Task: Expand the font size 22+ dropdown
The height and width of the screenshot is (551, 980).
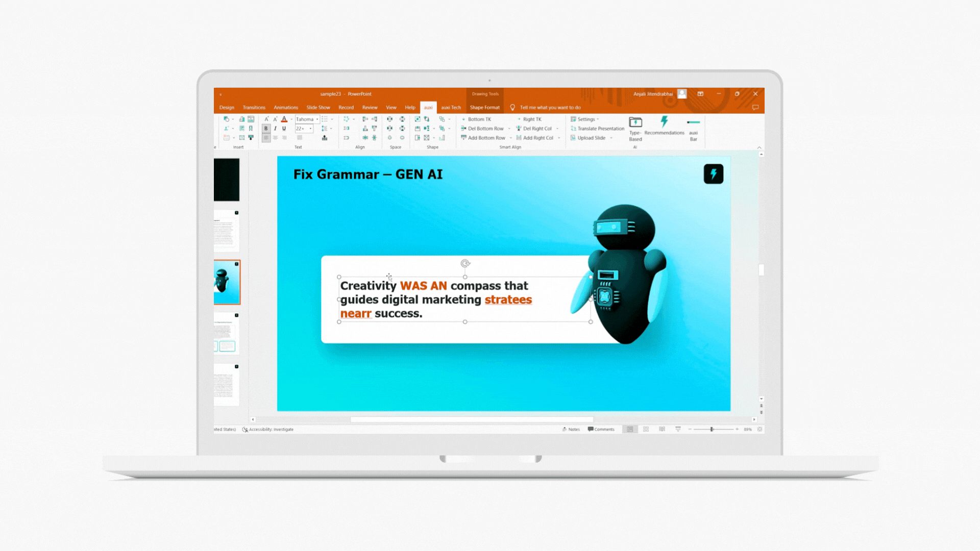Action: coord(310,129)
